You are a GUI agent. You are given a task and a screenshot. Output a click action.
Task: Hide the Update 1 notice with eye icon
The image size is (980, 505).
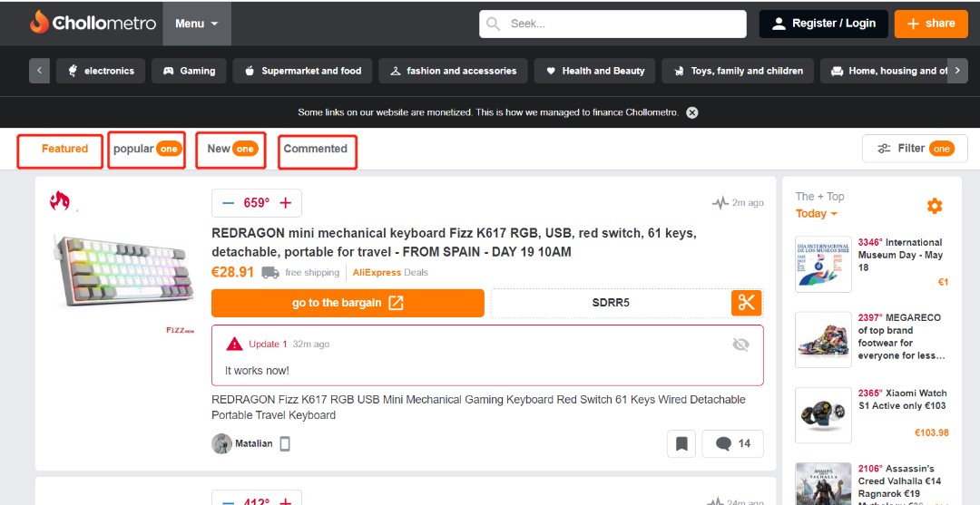click(740, 345)
